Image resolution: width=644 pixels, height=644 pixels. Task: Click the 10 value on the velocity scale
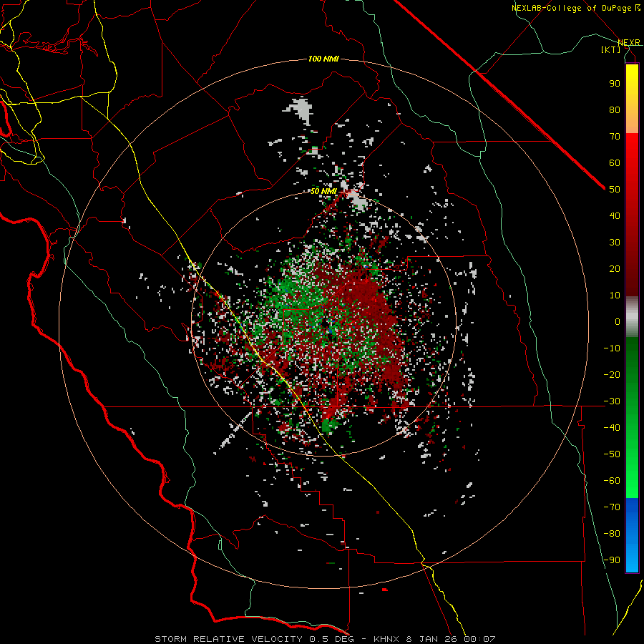[x=615, y=296]
